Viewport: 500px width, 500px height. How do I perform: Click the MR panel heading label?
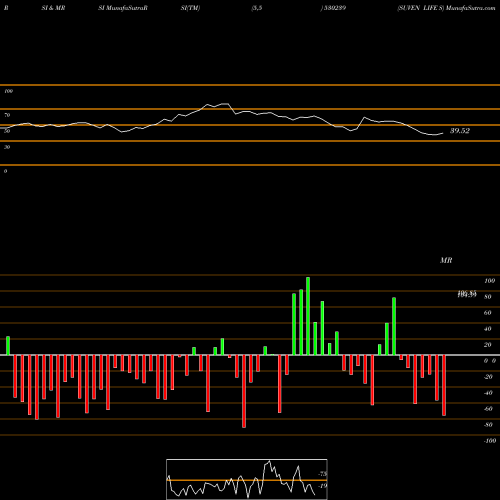click(446, 260)
